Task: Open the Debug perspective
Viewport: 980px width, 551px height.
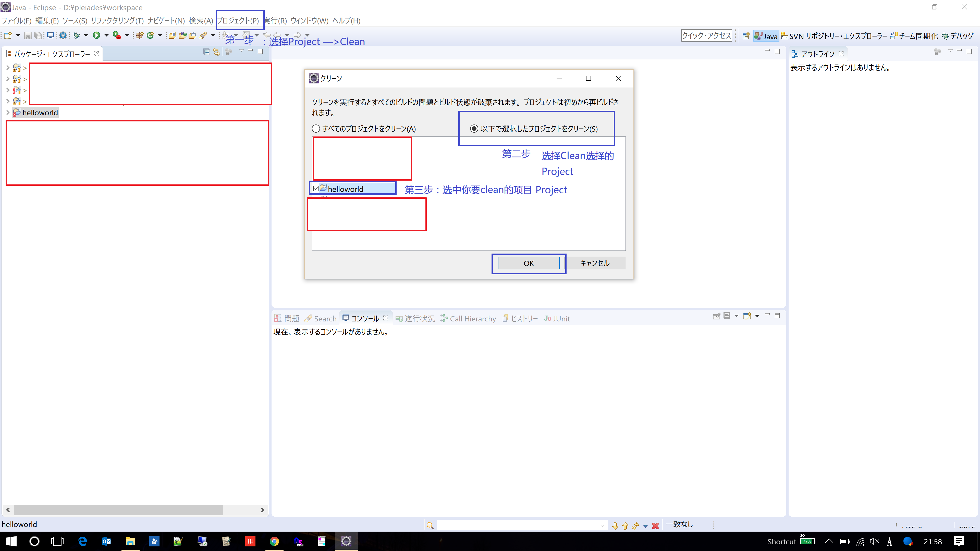Action: pos(958,36)
